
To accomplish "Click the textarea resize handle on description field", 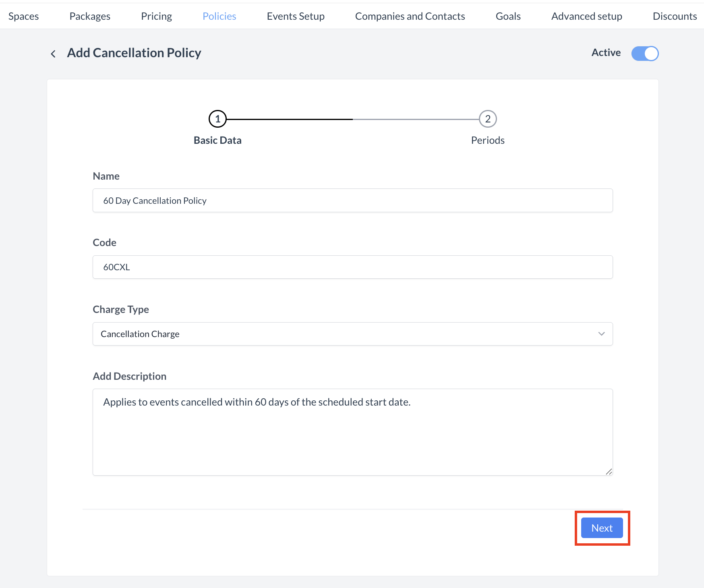I will point(609,471).
